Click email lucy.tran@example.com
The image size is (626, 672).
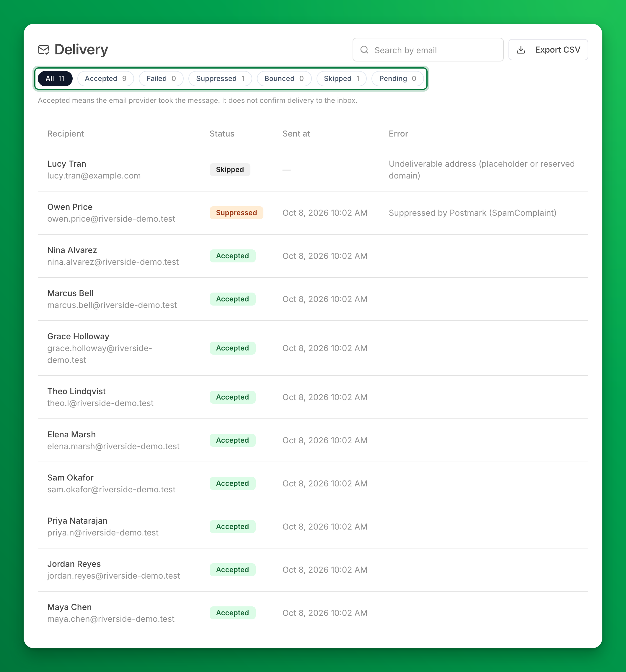click(x=94, y=176)
